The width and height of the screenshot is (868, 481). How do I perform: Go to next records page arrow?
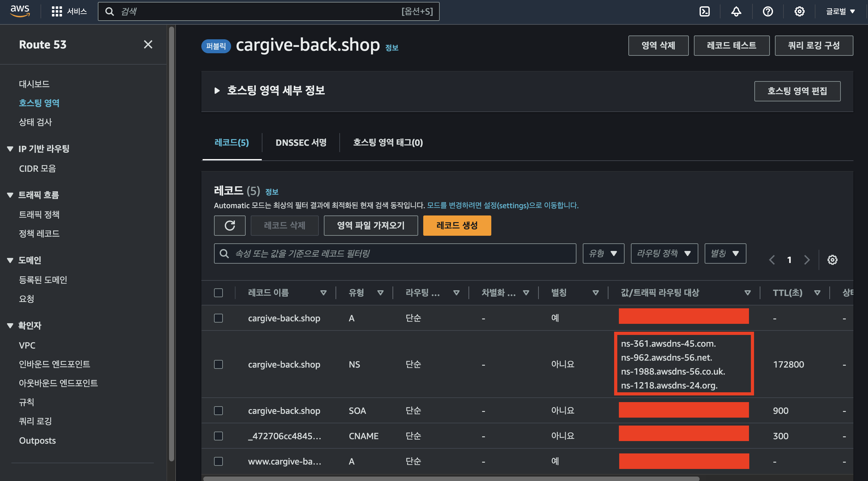click(807, 260)
